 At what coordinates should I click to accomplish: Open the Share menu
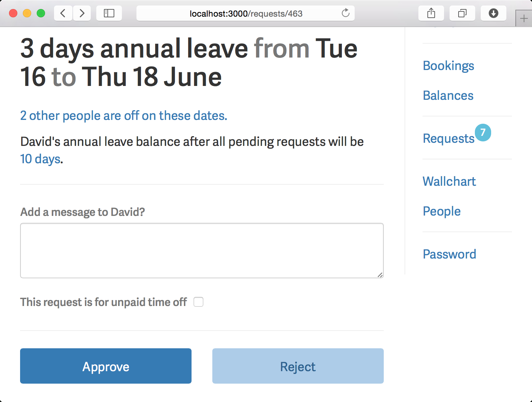[431, 13]
